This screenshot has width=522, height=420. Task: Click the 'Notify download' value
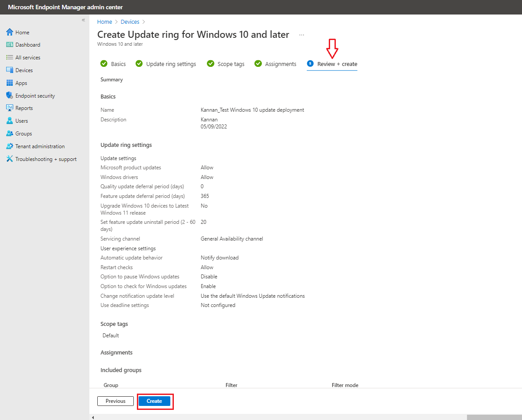tap(220, 258)
